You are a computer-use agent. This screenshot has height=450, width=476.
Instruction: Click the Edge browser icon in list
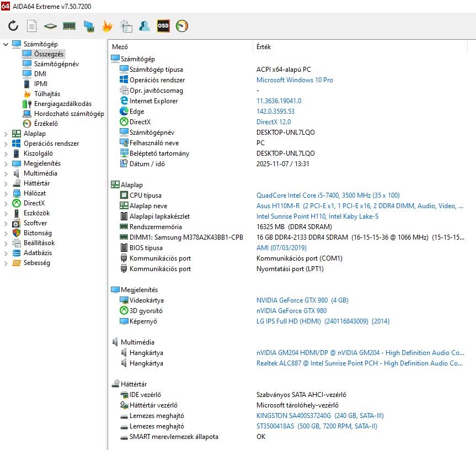[124, 111]
